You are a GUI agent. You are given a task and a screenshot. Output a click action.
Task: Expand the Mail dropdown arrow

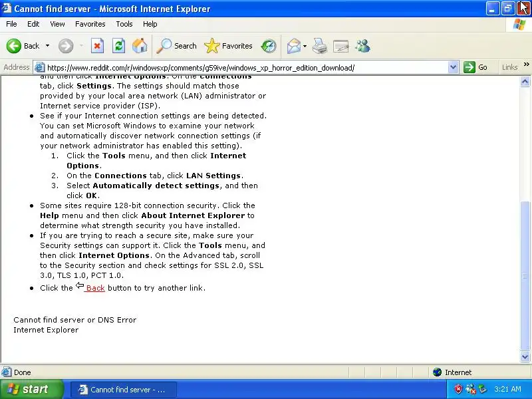[305, 46]
